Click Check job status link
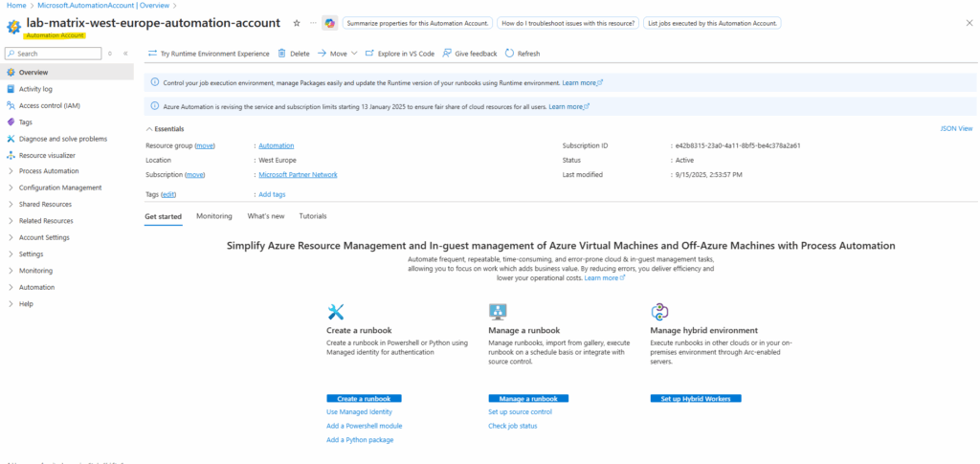 coord(513,426)
